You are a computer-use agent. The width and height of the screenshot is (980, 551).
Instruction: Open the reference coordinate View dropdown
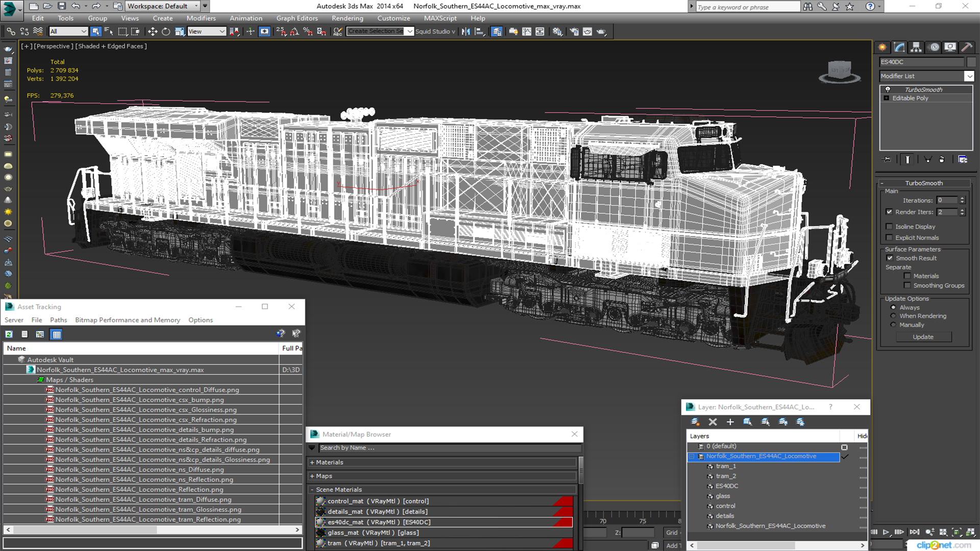coord(207,32)
